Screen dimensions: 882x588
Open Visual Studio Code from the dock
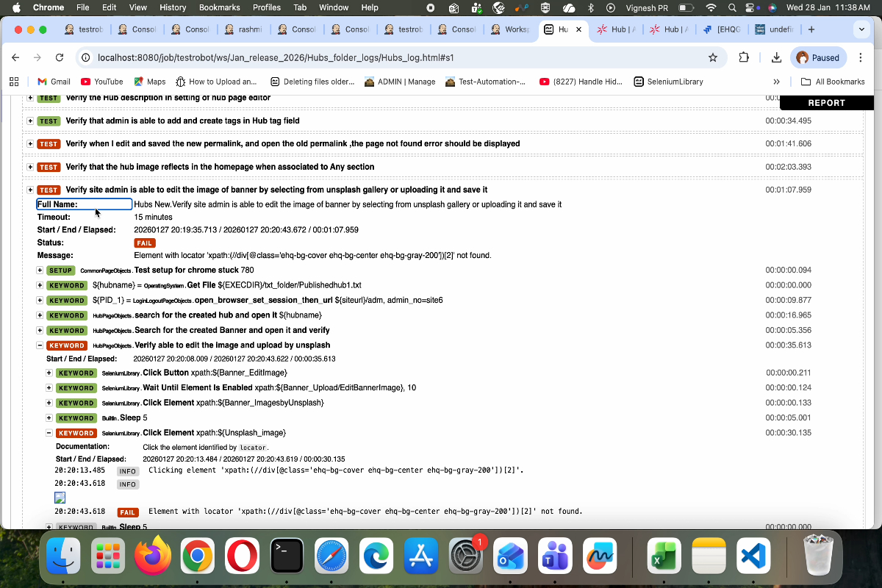point(754,556)
